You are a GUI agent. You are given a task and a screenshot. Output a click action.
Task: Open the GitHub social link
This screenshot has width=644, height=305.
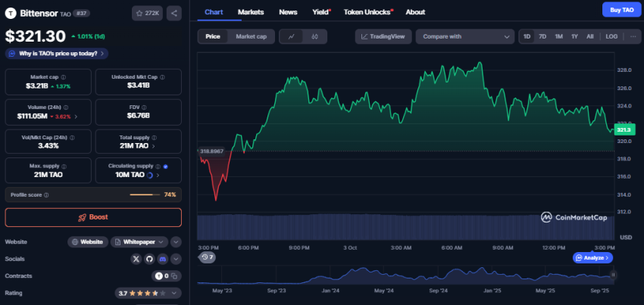point(148,259)
